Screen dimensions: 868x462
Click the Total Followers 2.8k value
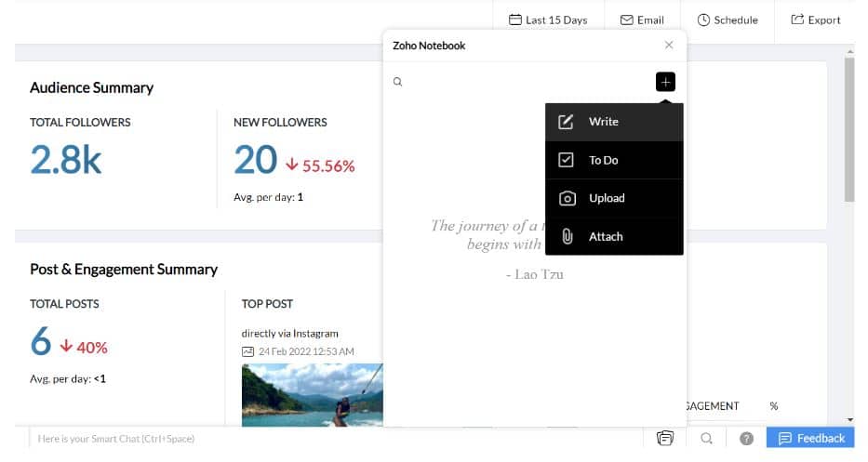click(65, 160)
